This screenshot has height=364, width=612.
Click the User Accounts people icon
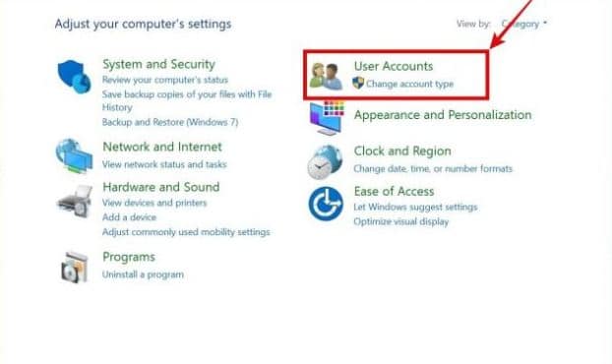[327, 76]
